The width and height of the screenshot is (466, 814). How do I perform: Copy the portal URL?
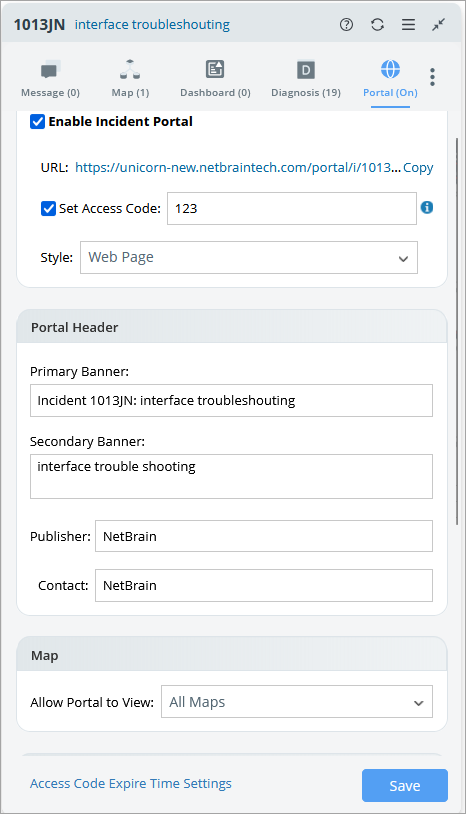pos(418,168)
